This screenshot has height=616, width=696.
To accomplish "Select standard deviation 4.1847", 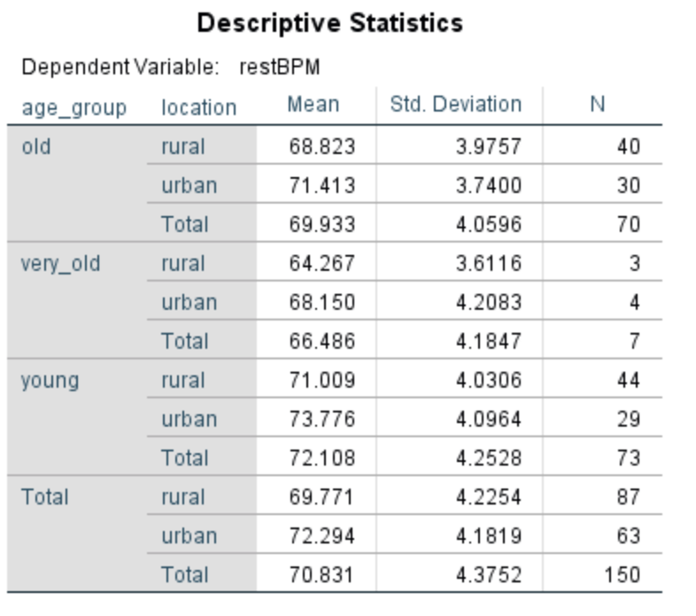I will click(489, 342).
